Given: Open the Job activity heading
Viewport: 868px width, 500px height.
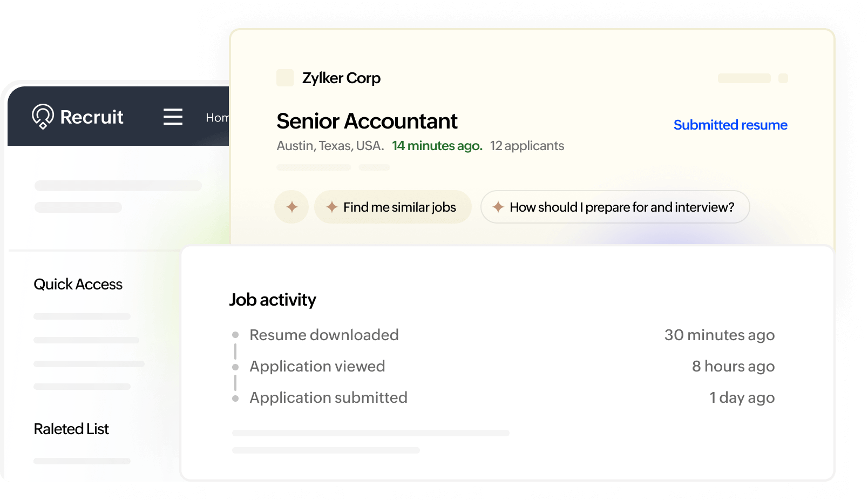Looking at the screenshot, I should [273, 300].
